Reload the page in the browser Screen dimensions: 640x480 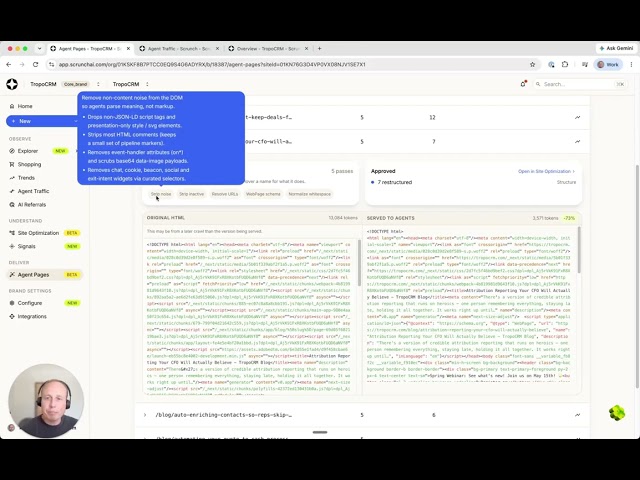[36, 64]
